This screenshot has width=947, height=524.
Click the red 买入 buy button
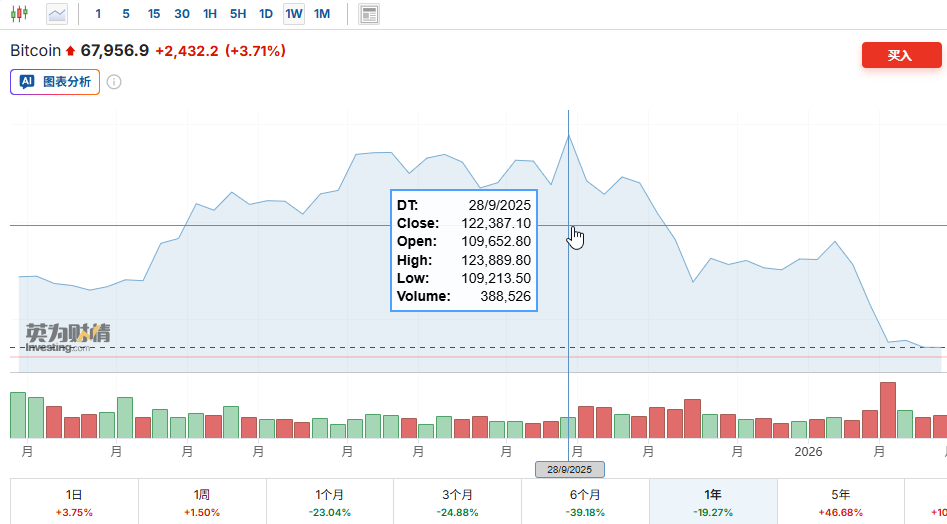pos(902,55)
